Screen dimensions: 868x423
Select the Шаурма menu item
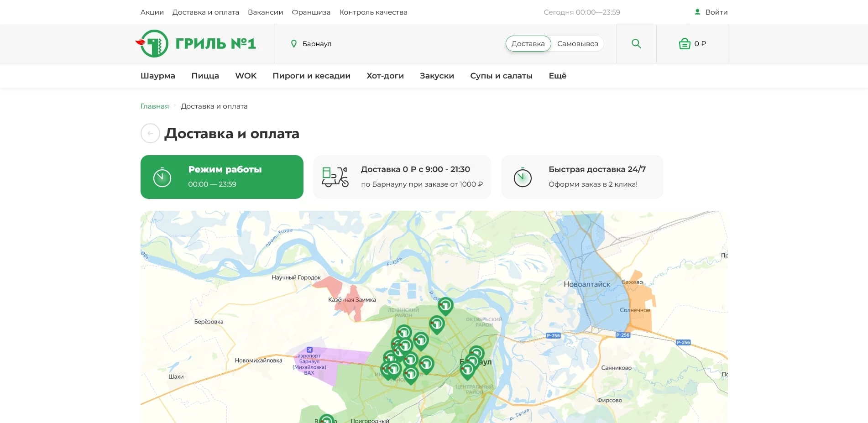pyautogui.click(x=157, y=76)
